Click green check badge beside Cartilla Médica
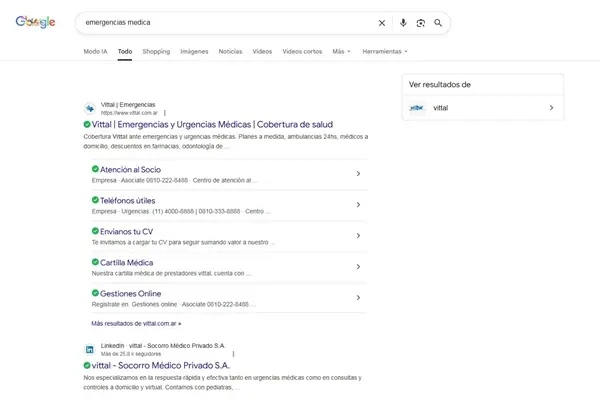Image resolution: width=600 pixels, height=400 pixels. pos(95,262)
